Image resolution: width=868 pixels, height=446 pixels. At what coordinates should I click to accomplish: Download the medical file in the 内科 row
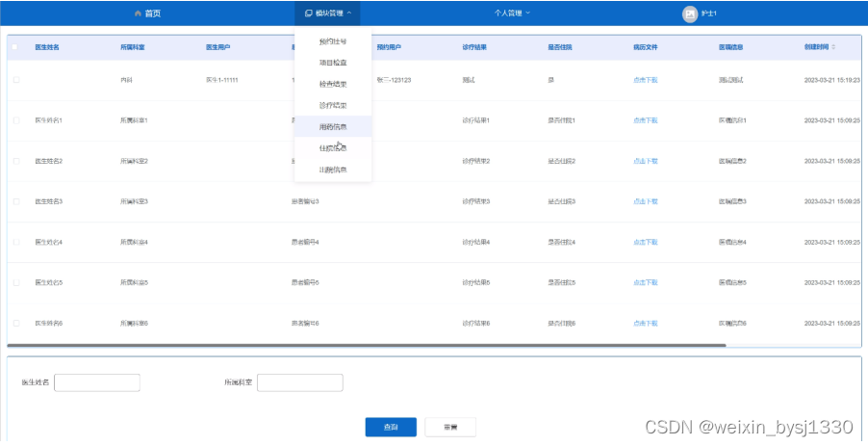point(646,80)
